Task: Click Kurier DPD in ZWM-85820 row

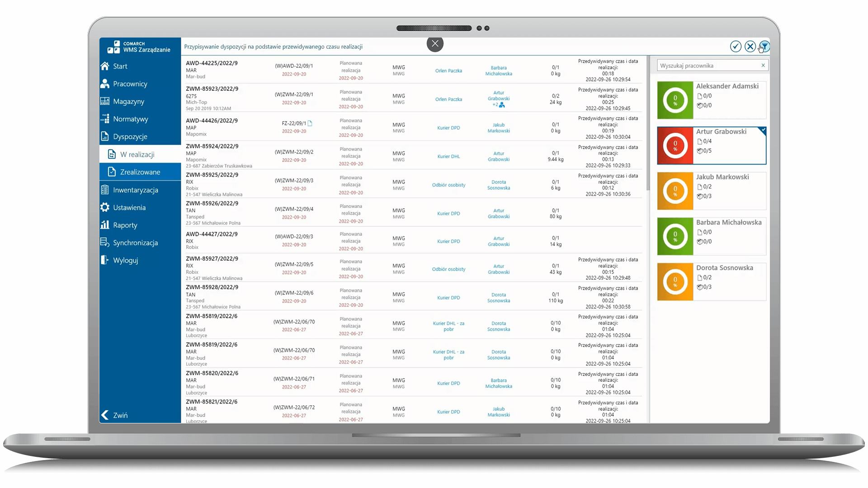Action: tap(448, 383)
